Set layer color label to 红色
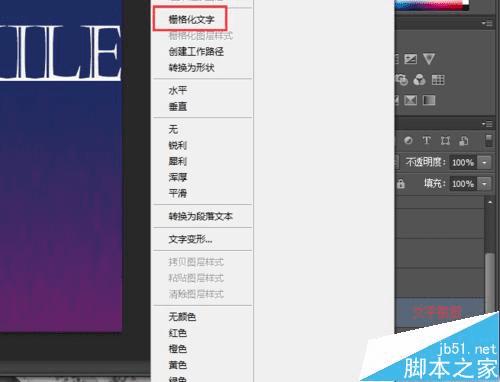The image size is (500, 382). pos(178,333)
